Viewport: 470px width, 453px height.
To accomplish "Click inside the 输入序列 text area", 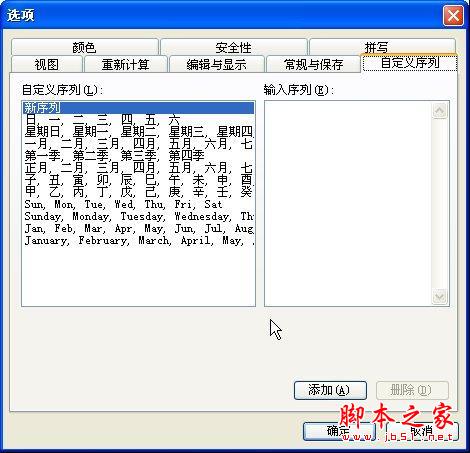I will (348, 203).
